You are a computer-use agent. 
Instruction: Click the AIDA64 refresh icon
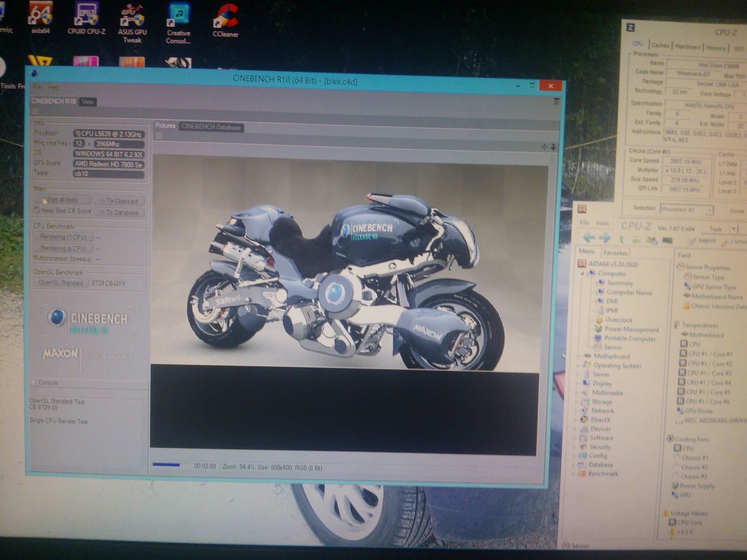(x=636, y=240)
